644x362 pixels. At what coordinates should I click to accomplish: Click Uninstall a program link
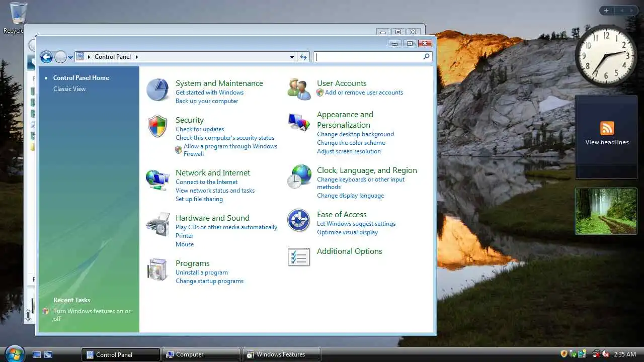202,273
